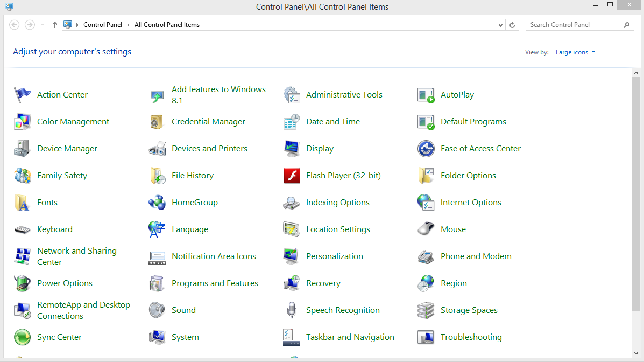Click the Device Manager icon
The width and height of the screenshot is (644, 362).
(x=23, y=149)
